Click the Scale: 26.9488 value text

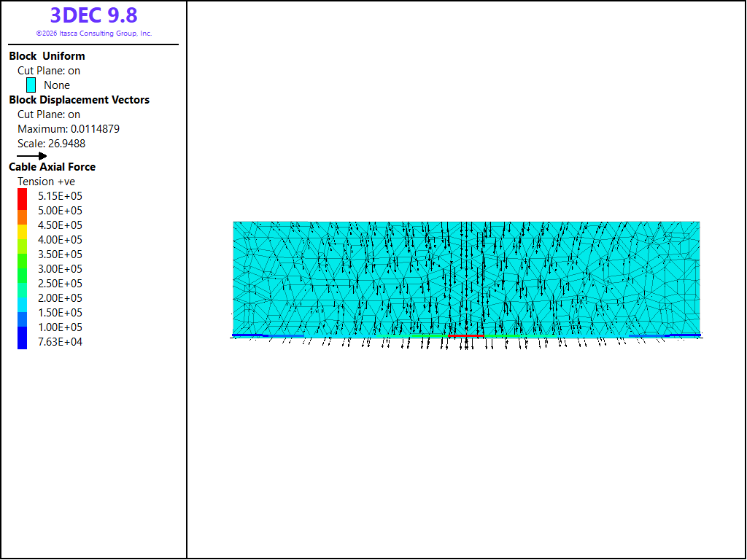[x=52, y=144]
